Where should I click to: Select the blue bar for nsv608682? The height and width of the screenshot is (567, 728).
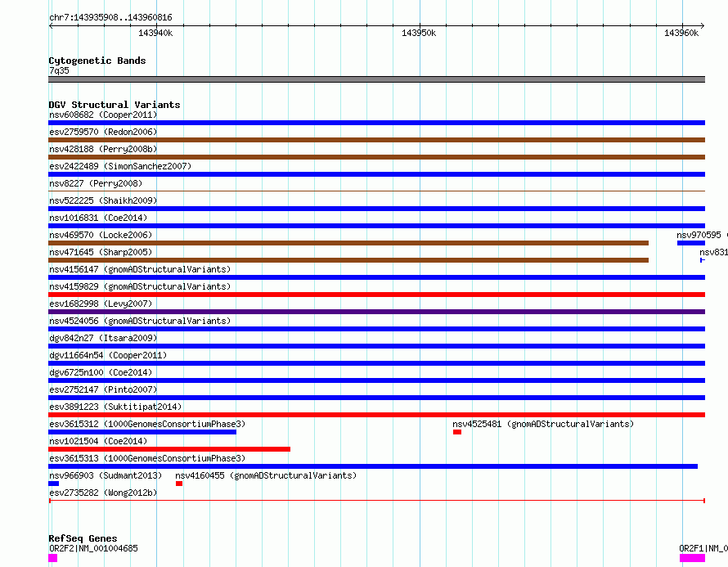[x=376, y=123]
